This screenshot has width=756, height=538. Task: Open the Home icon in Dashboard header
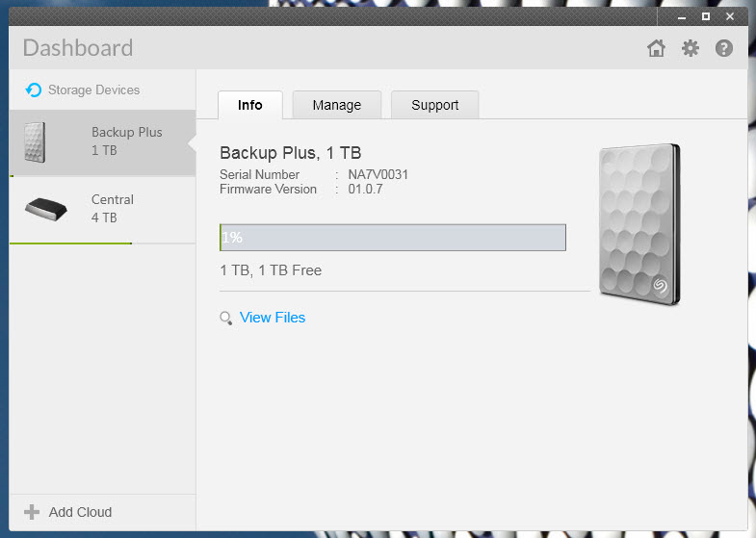click(656, 48)
